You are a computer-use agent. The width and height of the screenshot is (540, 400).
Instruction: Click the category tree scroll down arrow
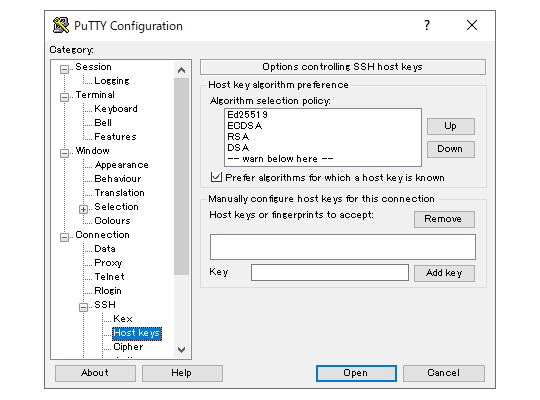(x=181, y=350)
